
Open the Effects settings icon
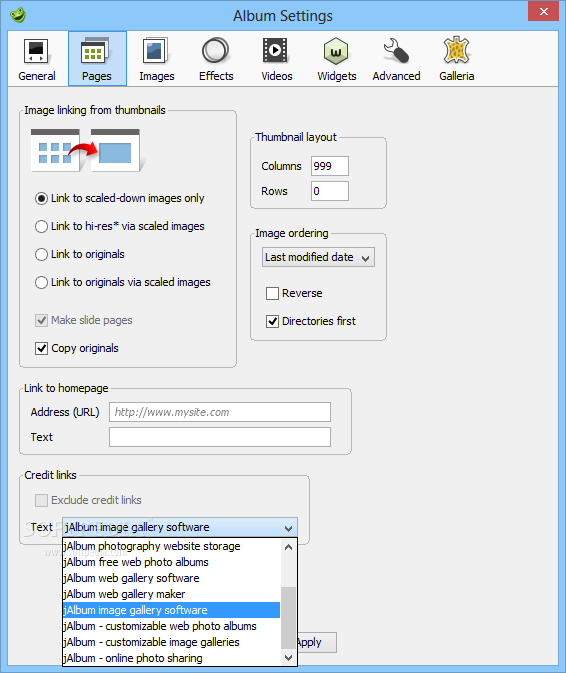click(216, 51)
